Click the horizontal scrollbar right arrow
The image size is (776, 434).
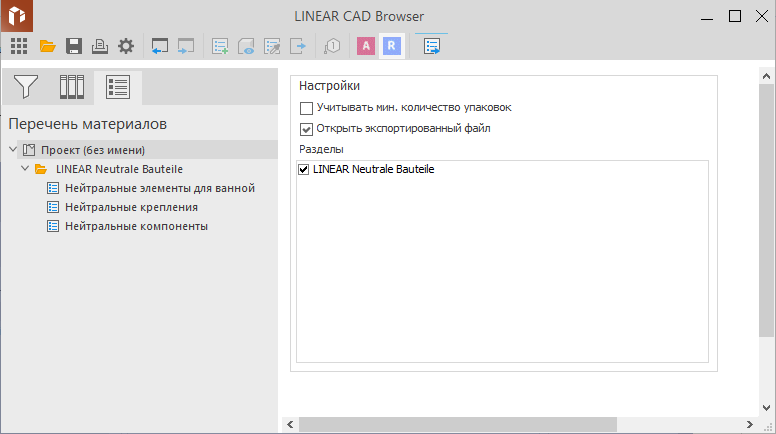click(750, 425)
